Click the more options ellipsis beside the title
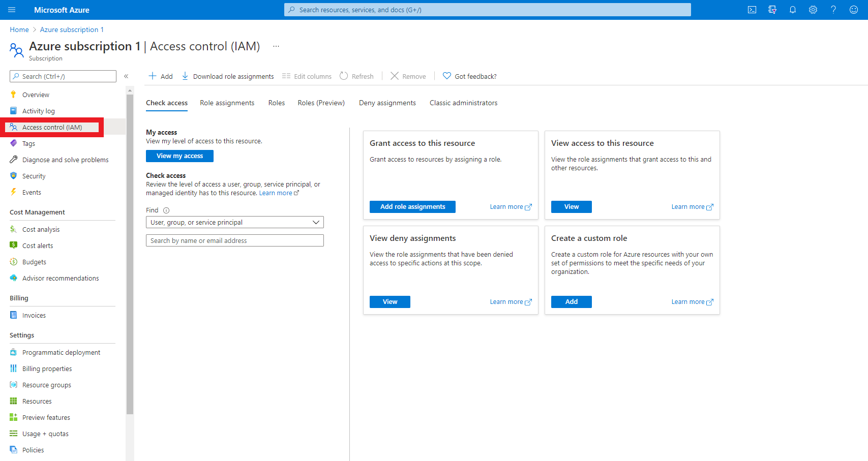Image resolution: width=868 pixels, height=461 pixels. click(276, 46)
